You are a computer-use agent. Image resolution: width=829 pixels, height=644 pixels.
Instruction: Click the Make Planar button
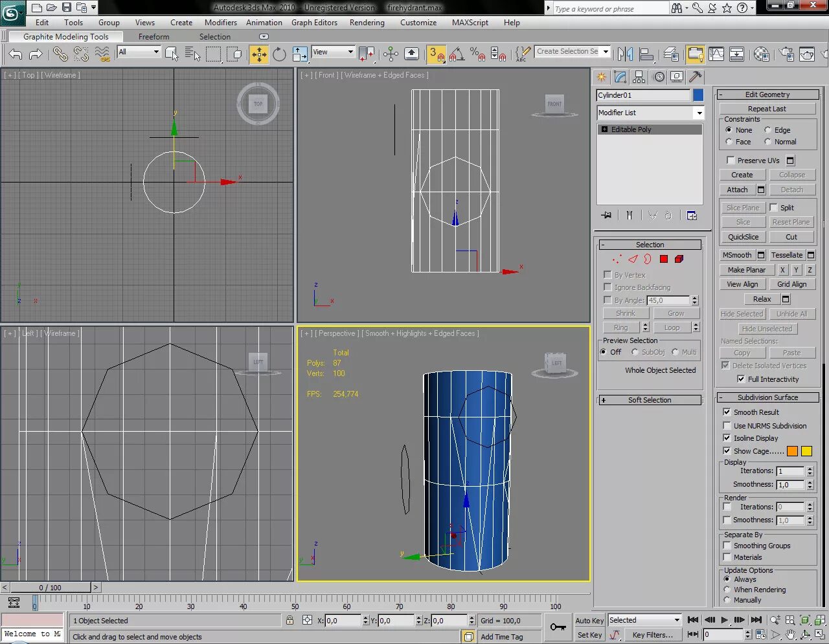(x=747, y=269)
